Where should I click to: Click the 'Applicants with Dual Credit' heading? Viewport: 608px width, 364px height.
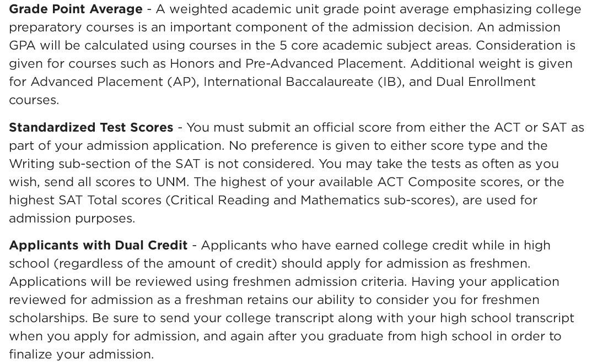98,246
